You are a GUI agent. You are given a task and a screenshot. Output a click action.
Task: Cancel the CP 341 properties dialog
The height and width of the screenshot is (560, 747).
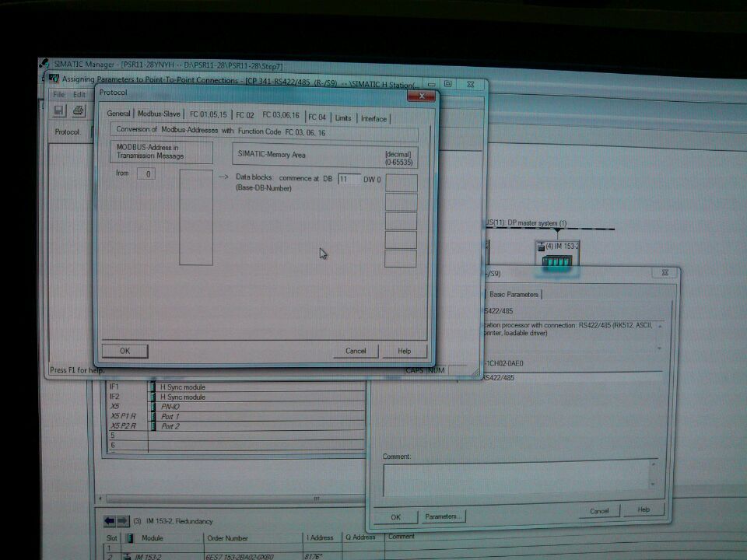coord(599,511)
